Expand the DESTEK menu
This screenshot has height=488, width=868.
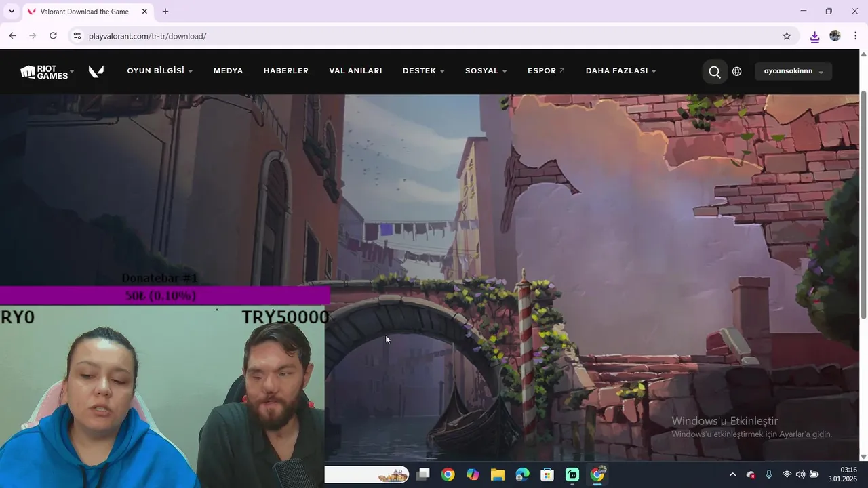pyautogui.click(x=424, y=71)
